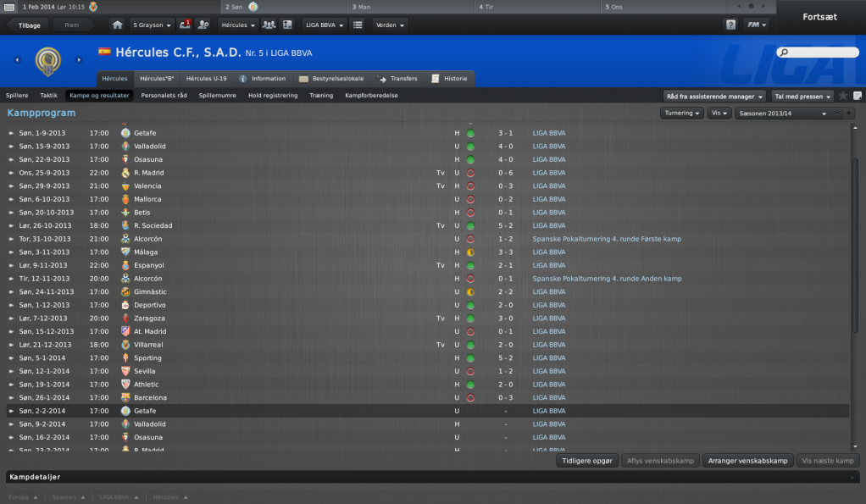The image size is (866, 504).
Task: Click the Valencia club crest
Action: click(125, 186)
